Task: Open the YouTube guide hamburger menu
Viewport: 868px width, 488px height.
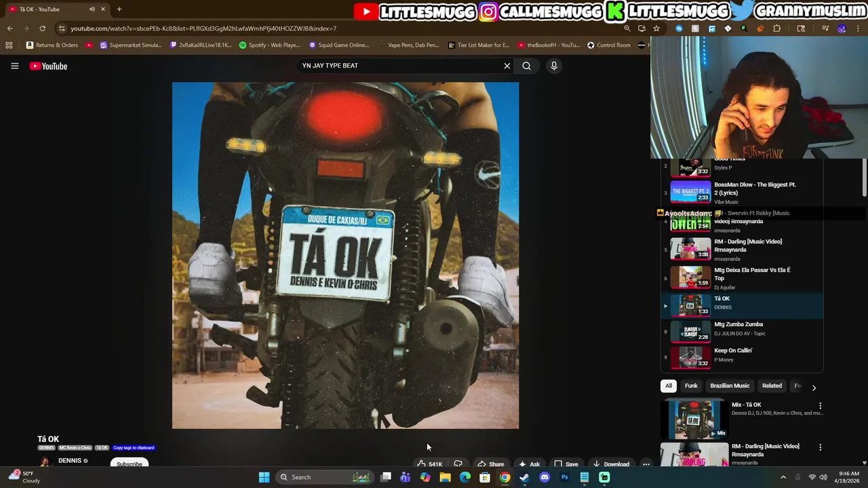Action: point(14,66)
